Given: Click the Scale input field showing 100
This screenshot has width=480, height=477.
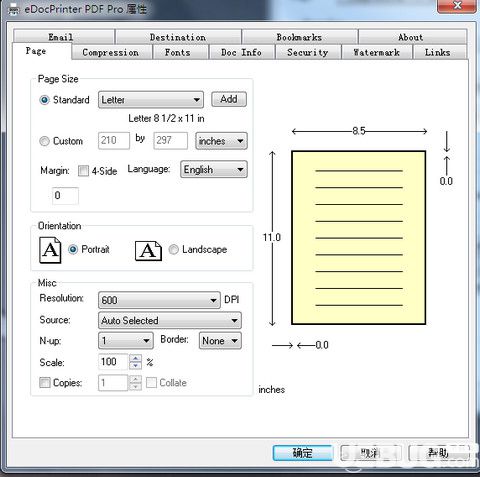Looking at the screenshot, I should click(113, 362).
